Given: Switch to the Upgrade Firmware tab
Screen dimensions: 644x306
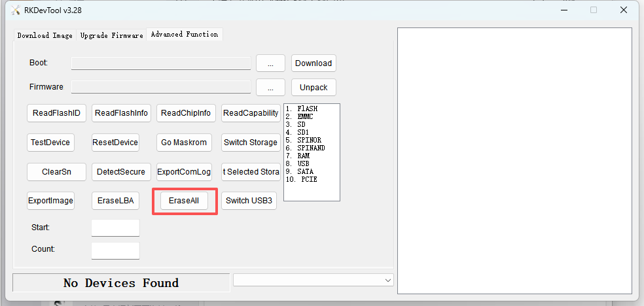Looking at the screenshot, I should 111,35.
